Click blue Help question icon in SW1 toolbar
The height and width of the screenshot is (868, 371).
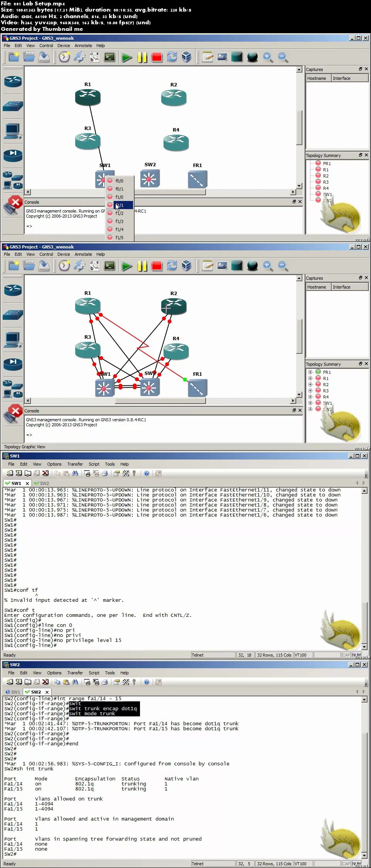click(x=147, y=473)
